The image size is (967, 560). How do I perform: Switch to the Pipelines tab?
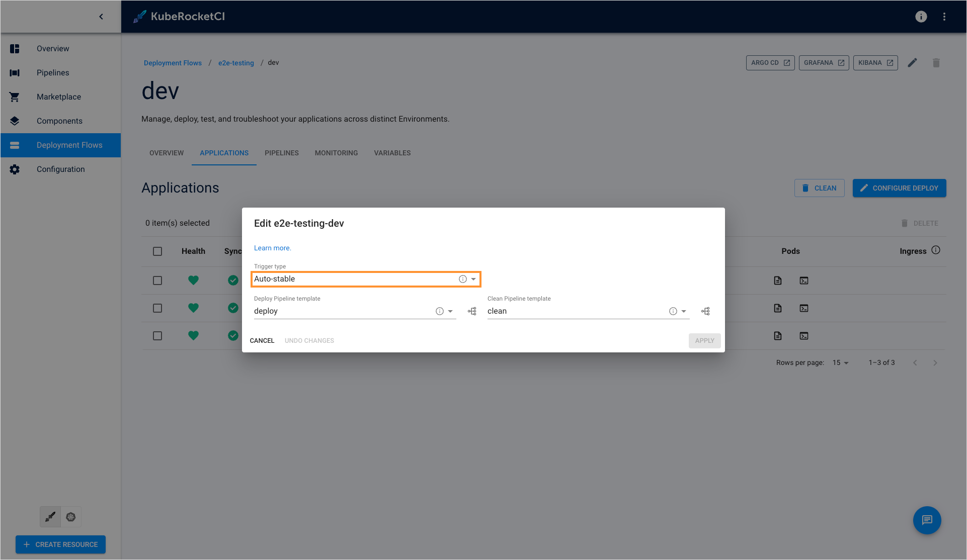pyautogui.click(x=281, y=153)
